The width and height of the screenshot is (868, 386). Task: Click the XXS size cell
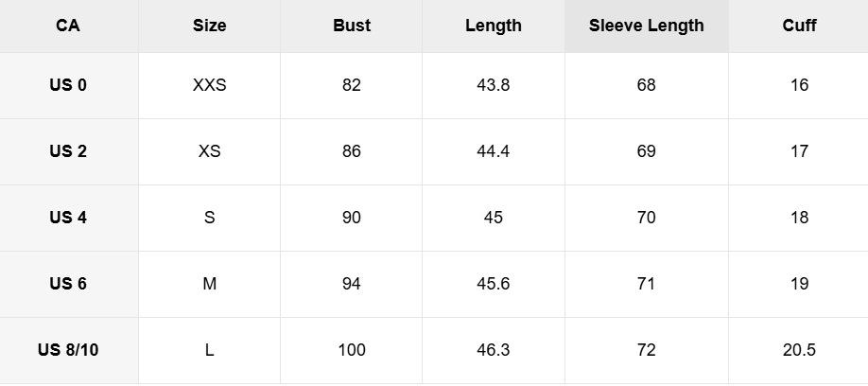(x=209, y=85)
